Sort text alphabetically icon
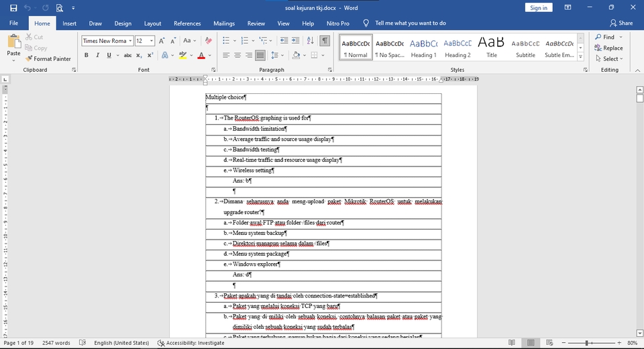The width and height of the screenshot is (644, 349). point(310,41)
